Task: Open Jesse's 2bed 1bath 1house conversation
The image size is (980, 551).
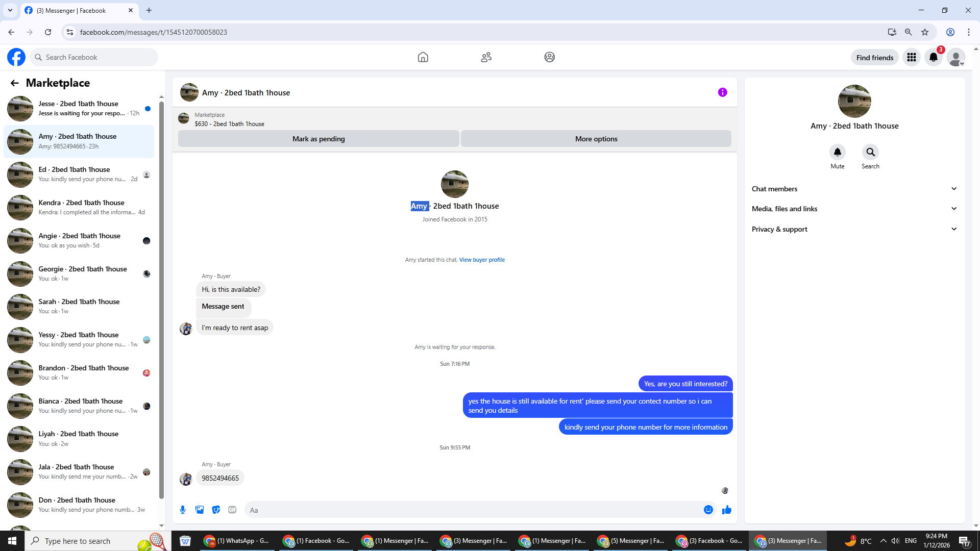Action: pos(79,108)
